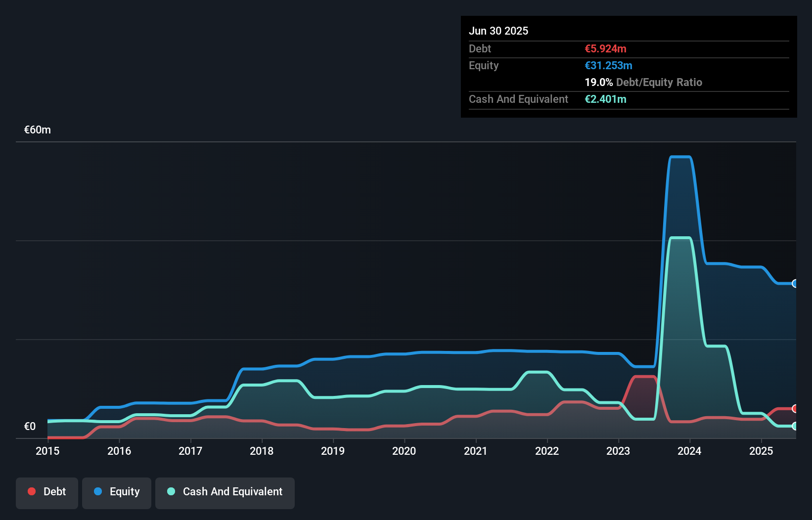This screenshot has width=812, height=520.
Task: Click the €5.924m Debt value in tooltip
Action: [605, 48]
